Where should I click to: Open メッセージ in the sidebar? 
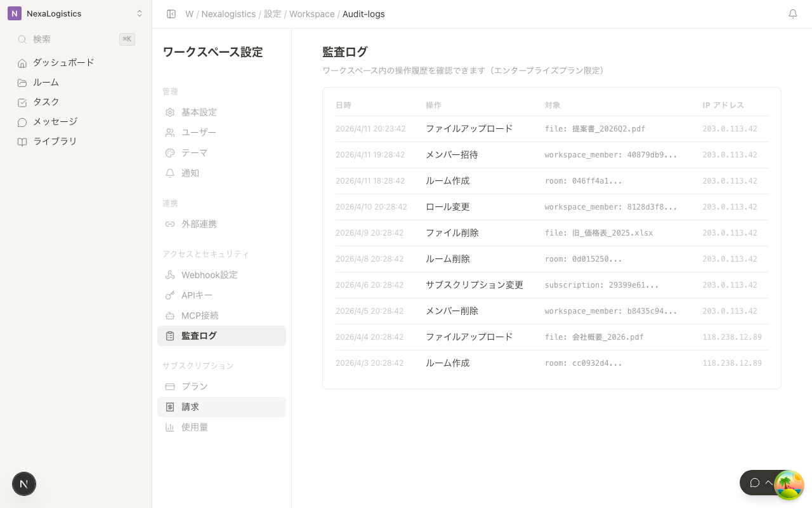76,121
